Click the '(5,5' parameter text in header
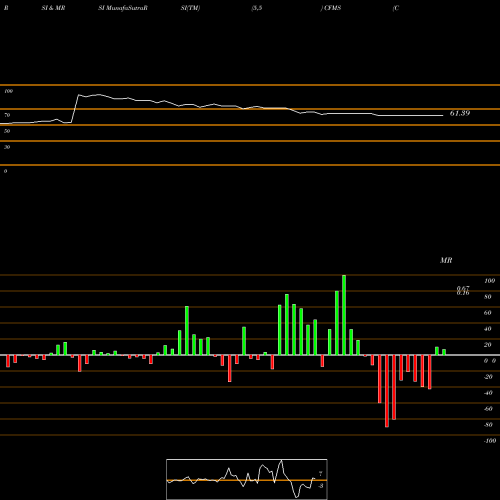 tap(257, 8)
